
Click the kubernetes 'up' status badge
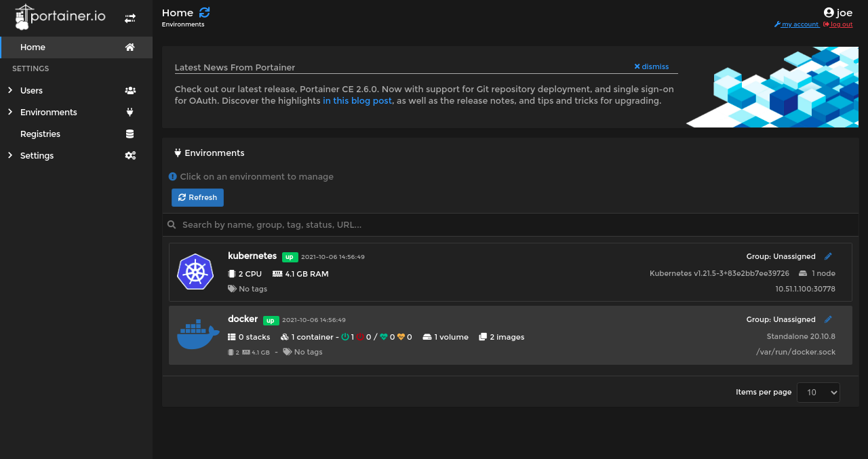click(x=290, y=257)
